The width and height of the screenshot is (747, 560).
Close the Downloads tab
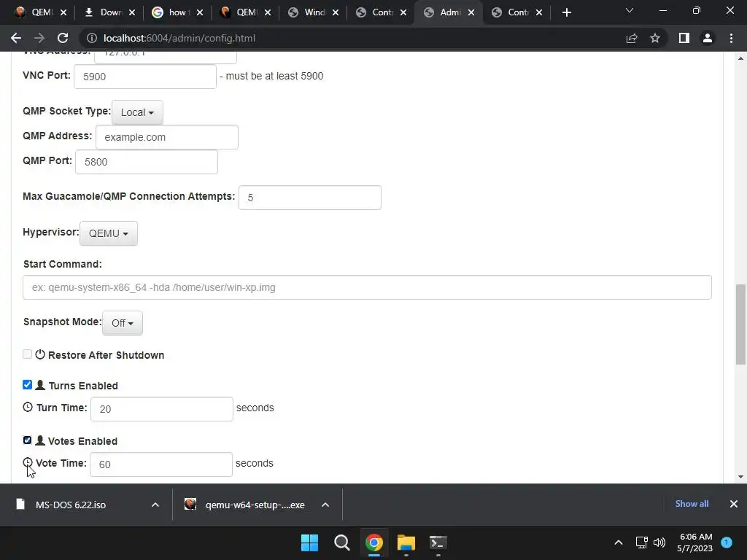tap(132, 12)
